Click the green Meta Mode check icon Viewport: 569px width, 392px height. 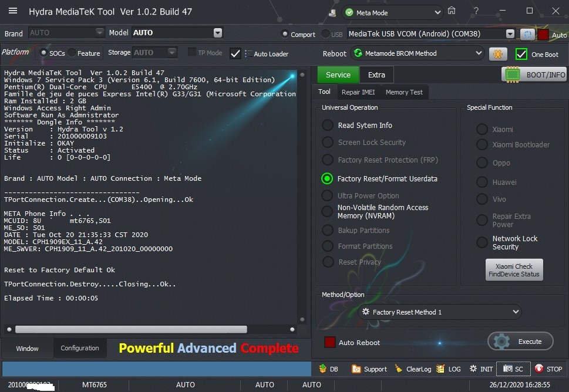[349, 13]
